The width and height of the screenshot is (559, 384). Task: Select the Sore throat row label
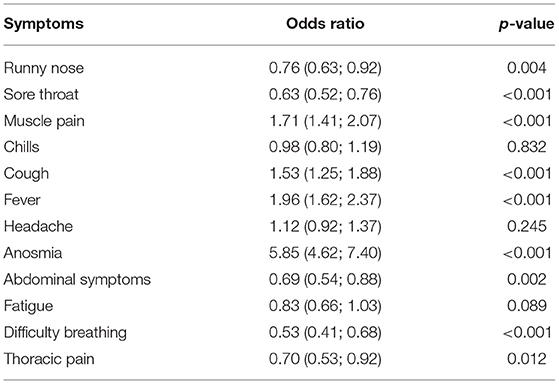41,94
